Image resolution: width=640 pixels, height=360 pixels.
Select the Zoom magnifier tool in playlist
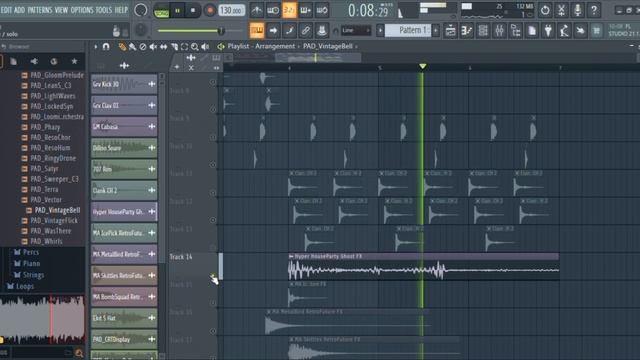coord(195,47)
